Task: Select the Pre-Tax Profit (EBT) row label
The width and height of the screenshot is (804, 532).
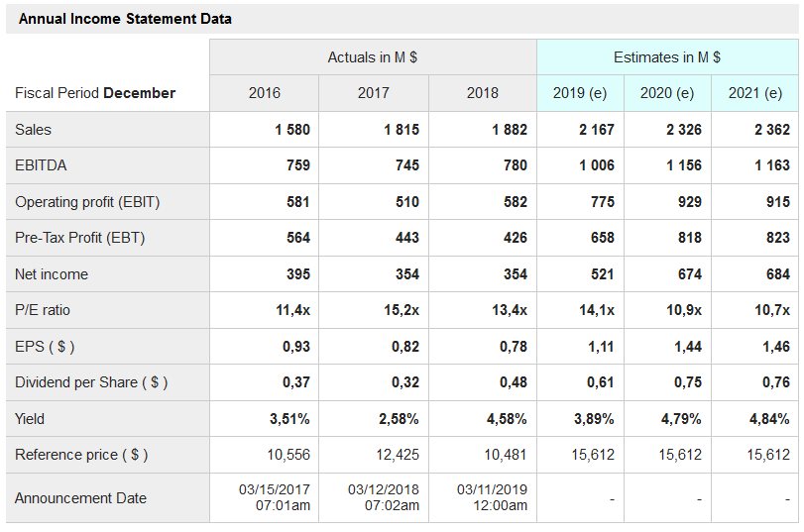Action: (80, 238)
